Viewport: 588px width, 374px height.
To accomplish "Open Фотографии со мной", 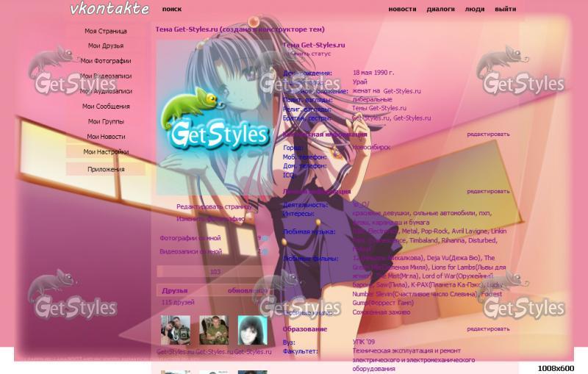I will coord(190,238).
